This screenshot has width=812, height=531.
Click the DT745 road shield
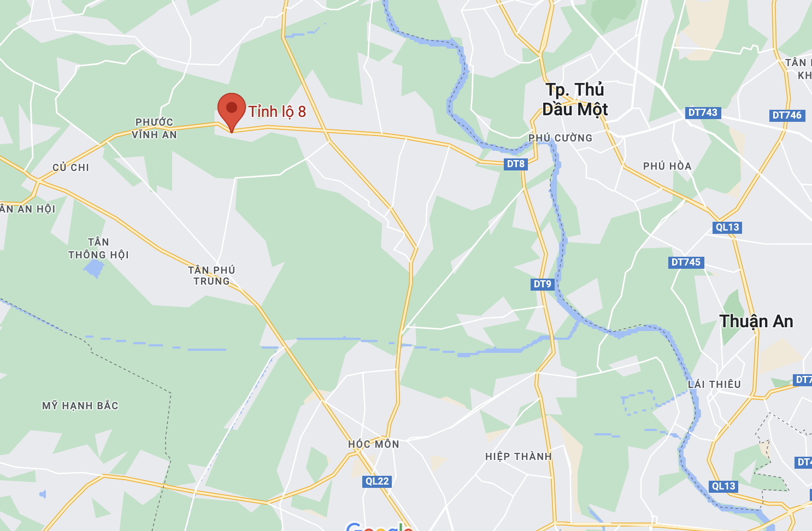click(x=686, y=262)
